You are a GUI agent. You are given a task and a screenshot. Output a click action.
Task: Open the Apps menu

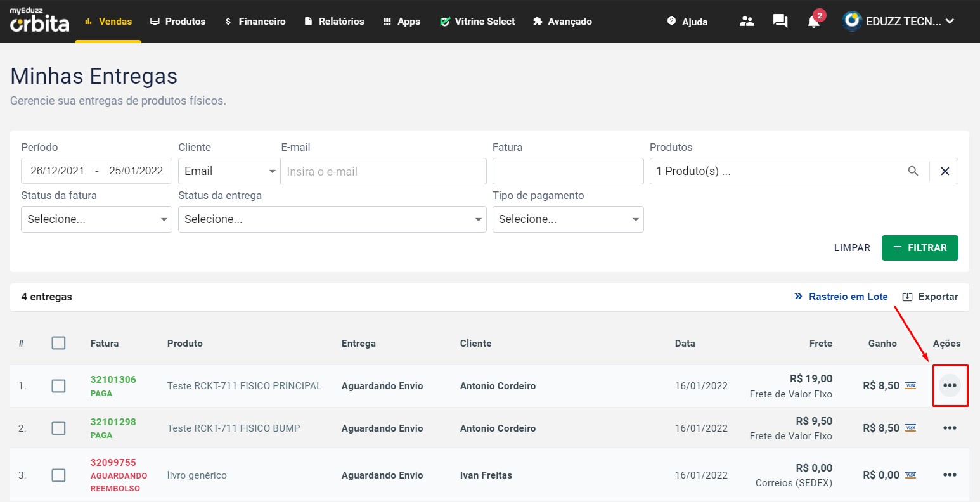pyautogui.click(x=401, y=22)
